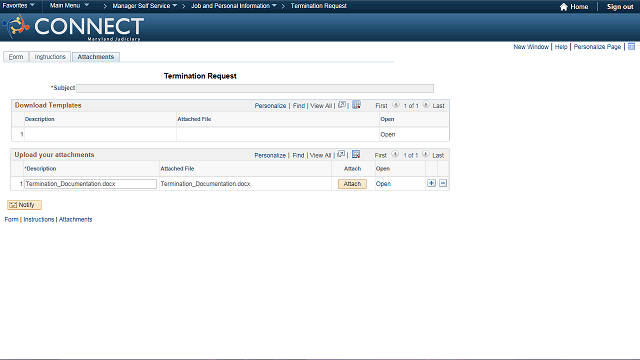
Task: Click First in Upload your attachments navigation
Action: [381, 156]
